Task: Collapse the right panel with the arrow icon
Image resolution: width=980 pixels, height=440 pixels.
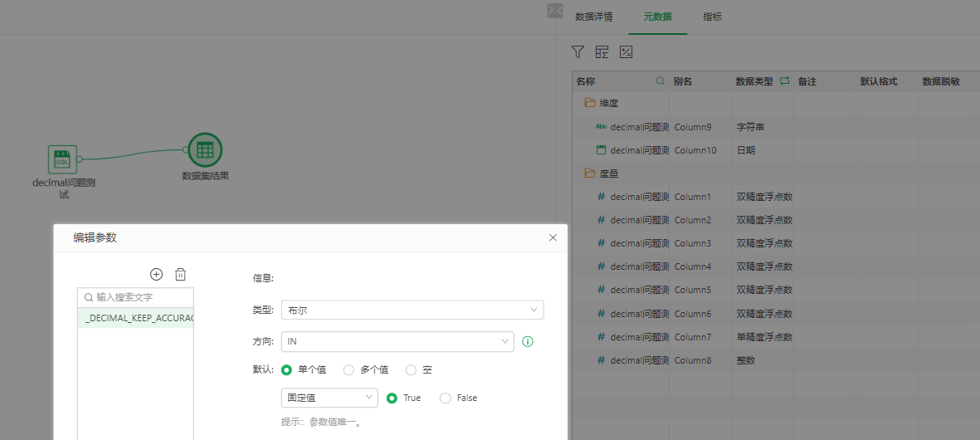Action: [555, 10]
